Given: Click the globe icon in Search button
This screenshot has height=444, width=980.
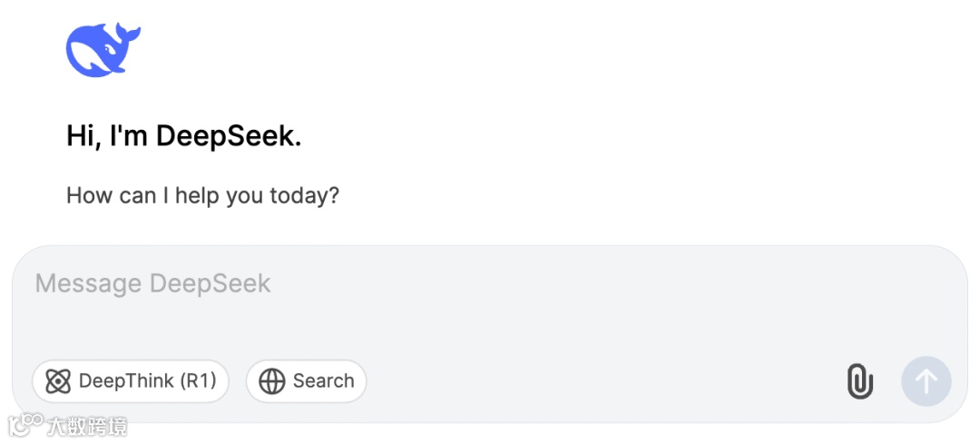Looking at the screenshot, I should pos(271,381).
